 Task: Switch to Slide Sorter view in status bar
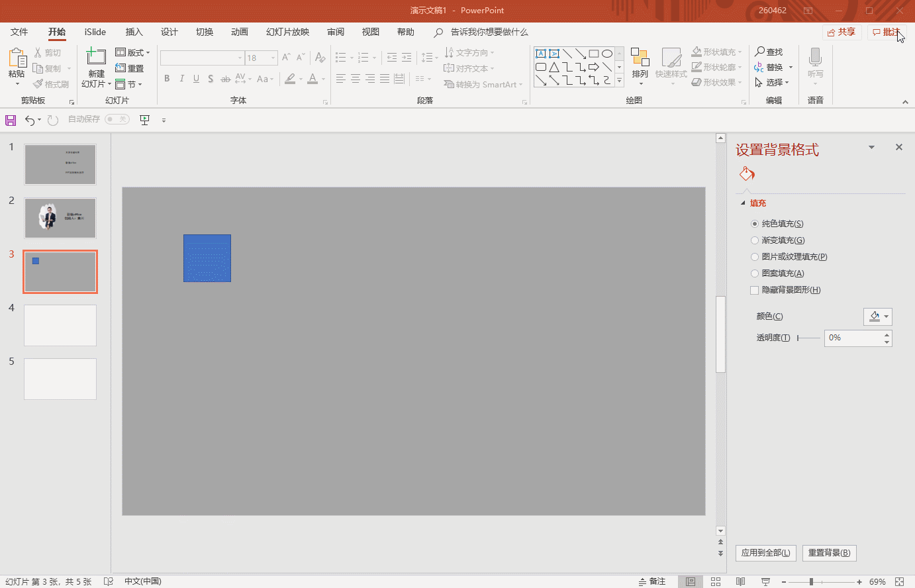(x=716, y=581)
